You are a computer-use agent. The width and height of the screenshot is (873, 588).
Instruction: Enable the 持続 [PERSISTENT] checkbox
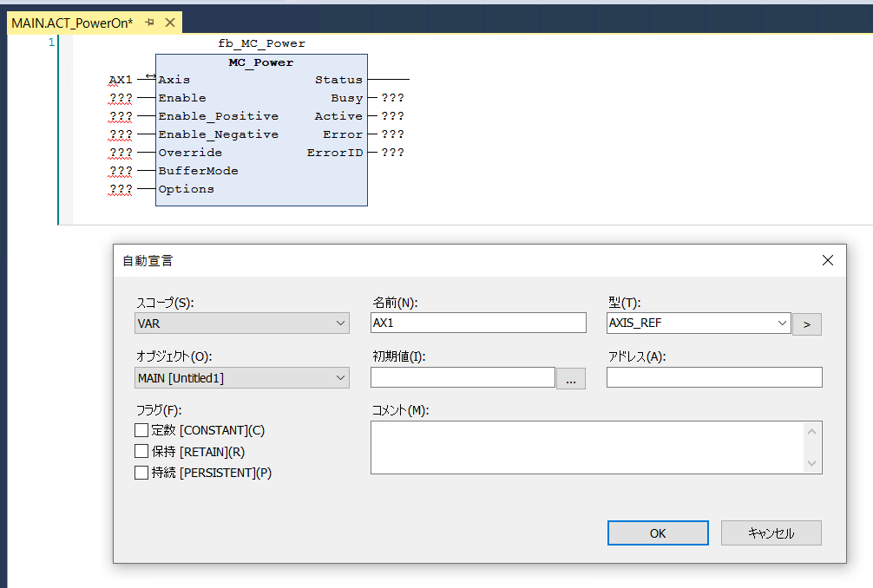click(141, 473)
